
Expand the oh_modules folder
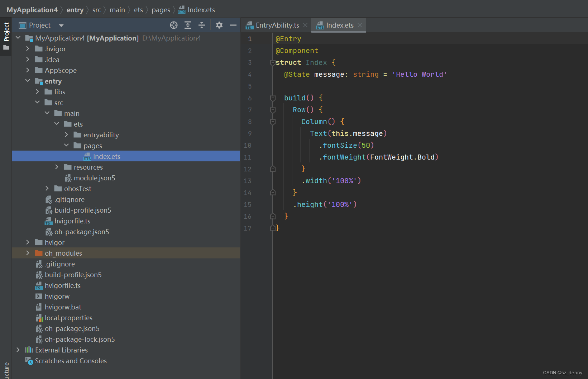tap(28, 253)
